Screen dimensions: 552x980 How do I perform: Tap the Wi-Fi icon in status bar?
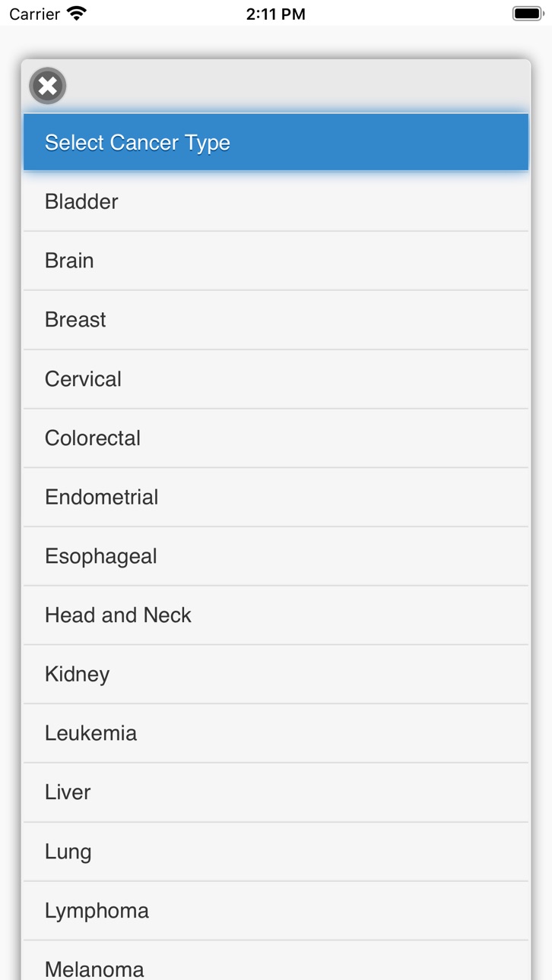[x=77, y=13]
